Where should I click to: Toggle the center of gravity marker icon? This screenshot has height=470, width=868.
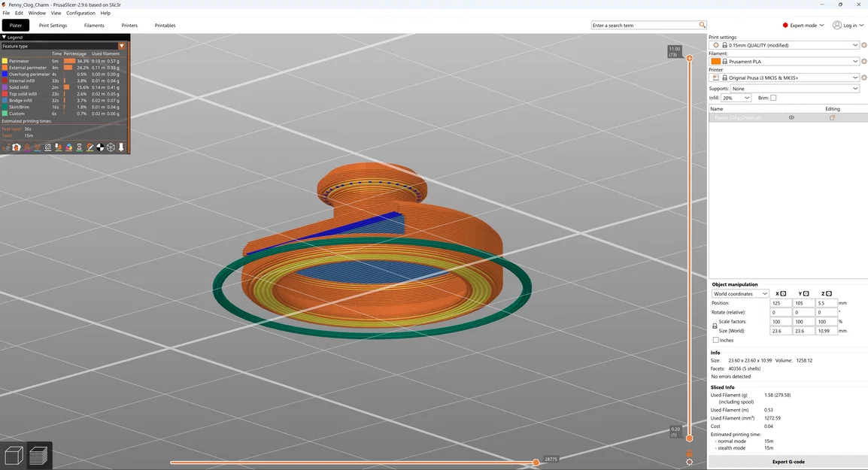coord(100,147)
